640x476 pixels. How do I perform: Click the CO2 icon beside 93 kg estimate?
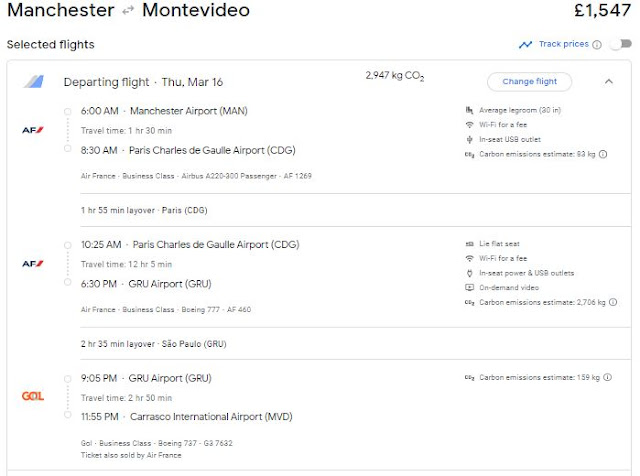(x=469, y=155)
